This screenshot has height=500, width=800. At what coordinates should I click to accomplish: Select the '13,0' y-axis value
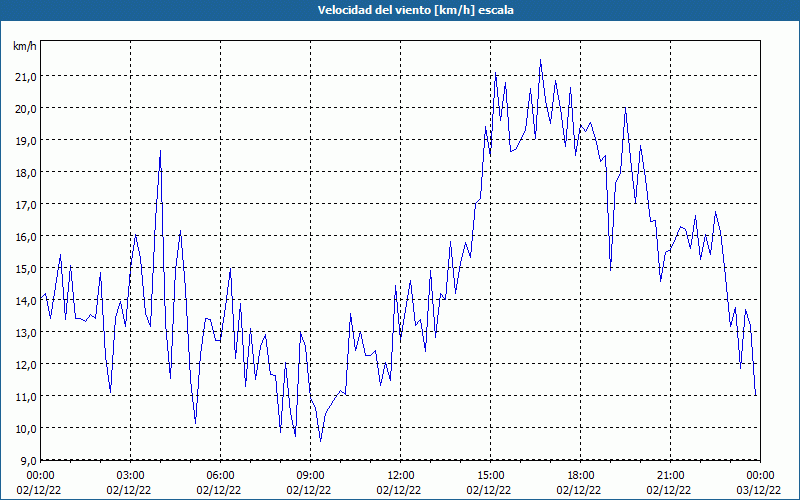pos(25,333)
